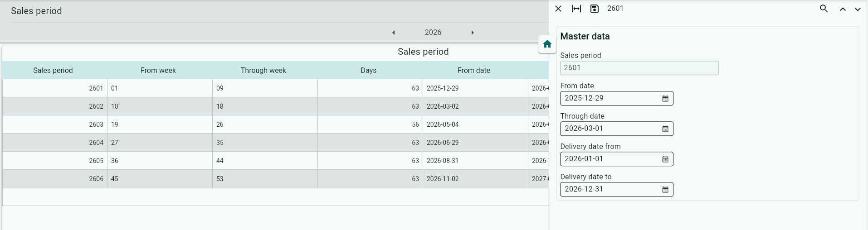
Task: Click the Through week column header
Action: tap(263, 70)
